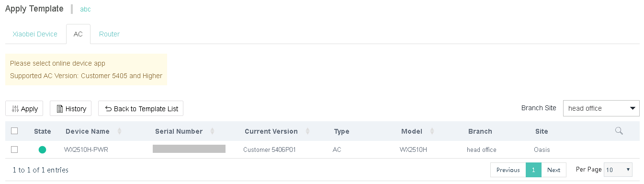Sort by Model column arrows
This screenshot has height=184, width=644.
pos(432,131)
